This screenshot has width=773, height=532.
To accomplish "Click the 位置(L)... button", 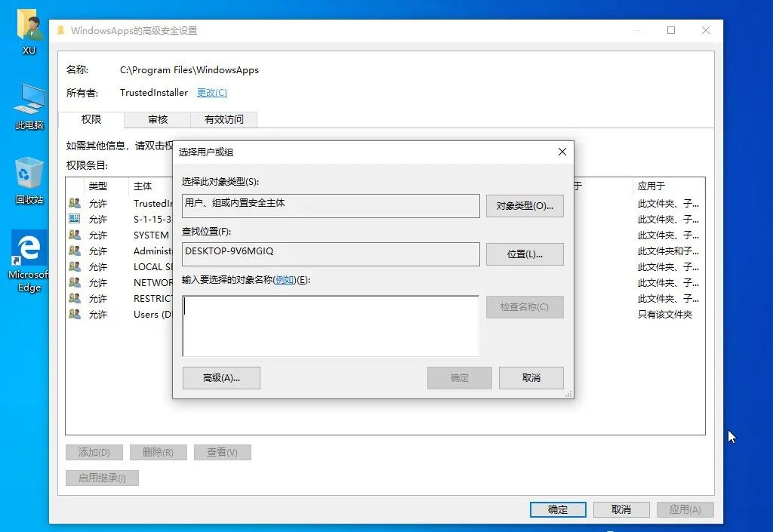I will (x=525, y=254).
